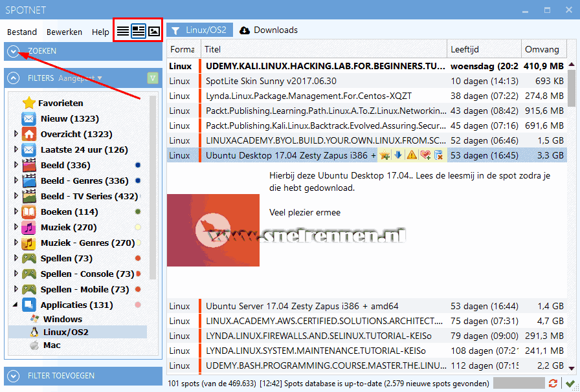
Task: Click the Beeld clapperboard icon
Action: [x=28, y=166]
